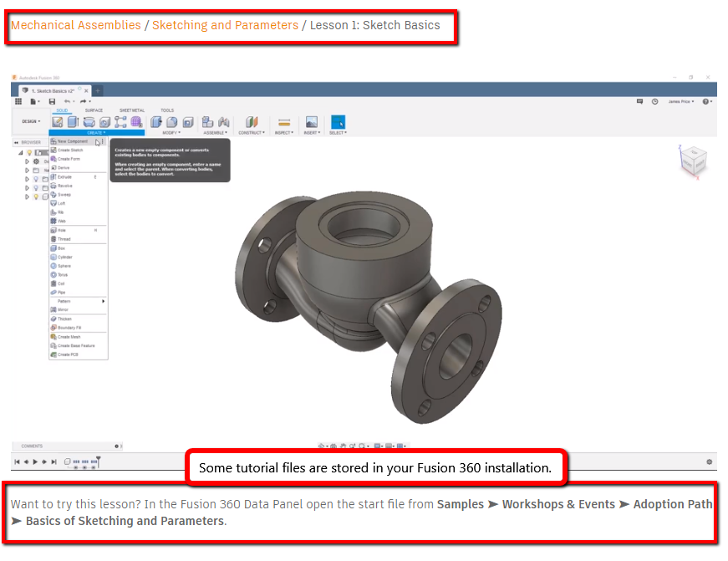Open the Data Panel grid icon

click(18, 101)
